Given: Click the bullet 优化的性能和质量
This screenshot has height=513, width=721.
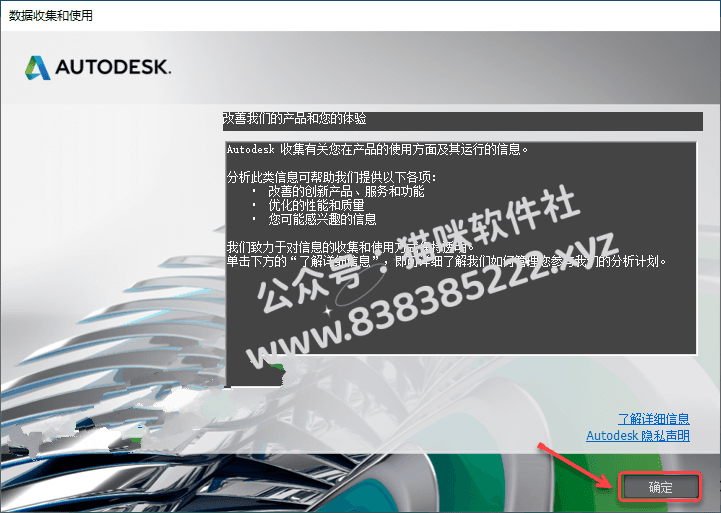Looking at the screenshot, I should tap(316, 205).
